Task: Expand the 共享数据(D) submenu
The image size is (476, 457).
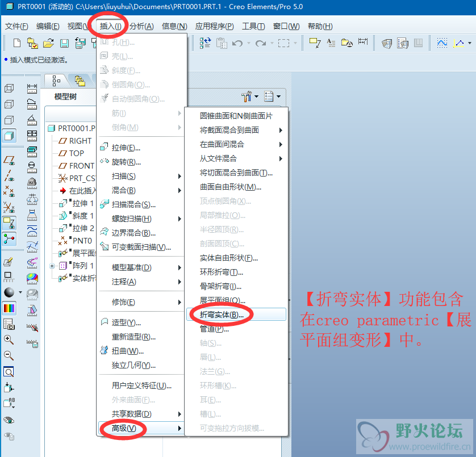Action: click(141, 414)
